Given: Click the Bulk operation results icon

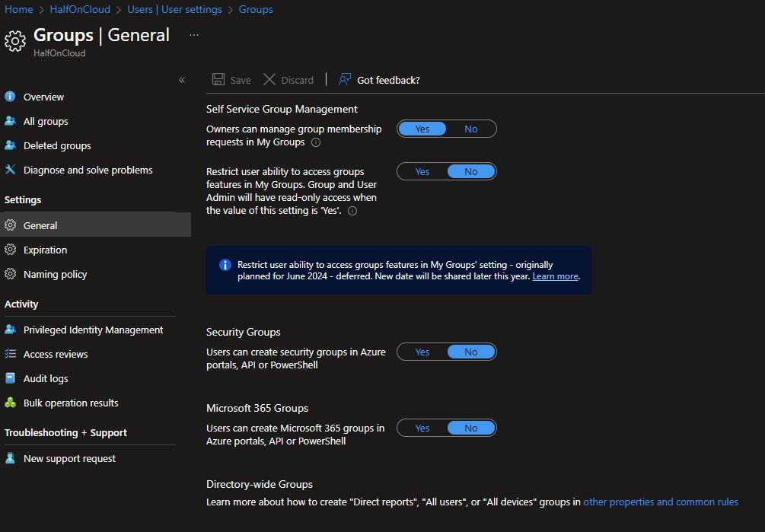Looking at the screenshot, I should (10, 403).
